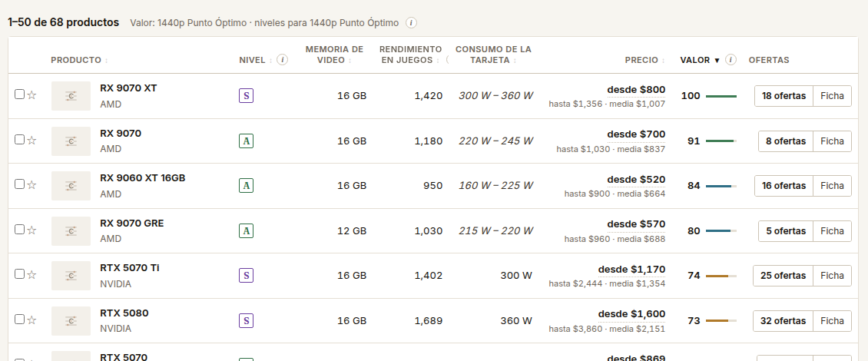Click A tier badge for RX 9070
This screenshot has width=868, height=361.
(x=246, y=141)
